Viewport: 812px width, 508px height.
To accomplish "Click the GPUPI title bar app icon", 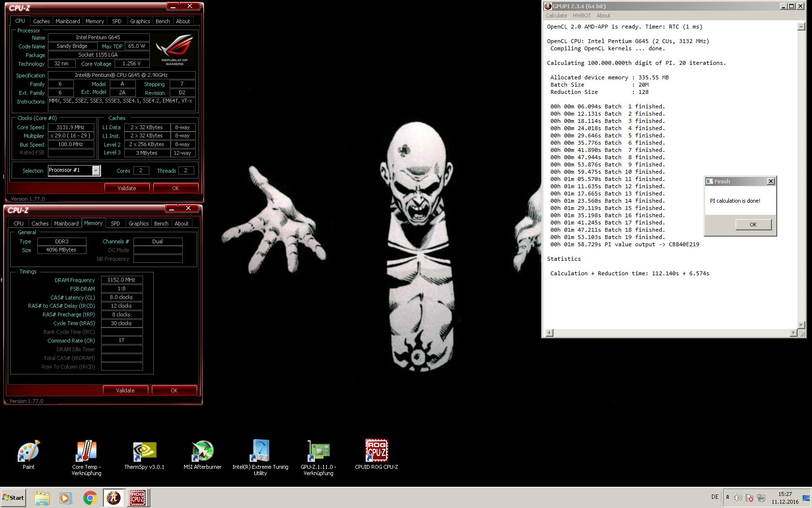I will pos(548,6).
